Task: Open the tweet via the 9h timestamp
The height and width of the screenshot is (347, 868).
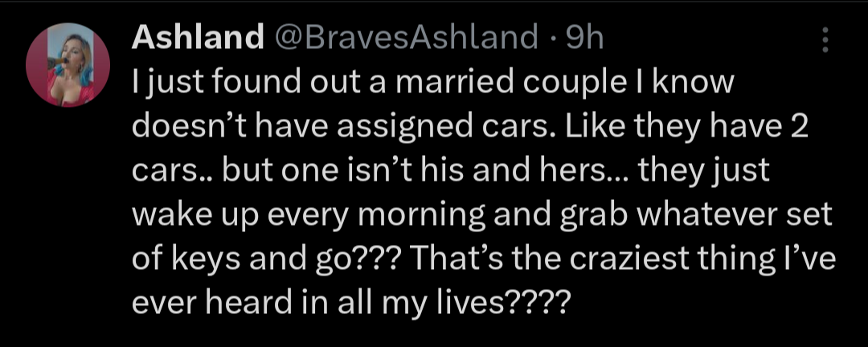Action: tap(585, 37)
